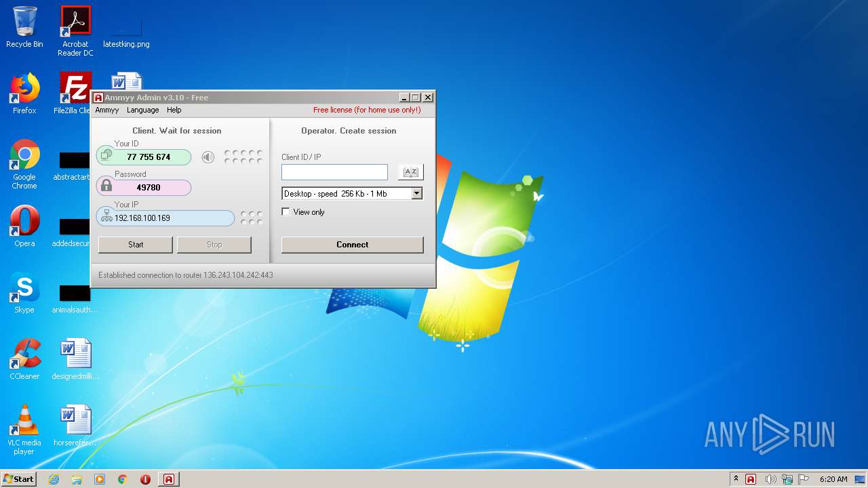Click the disabled Stop button
The height and width of the screenshot is (488, 868).
[x=214, y=245]
